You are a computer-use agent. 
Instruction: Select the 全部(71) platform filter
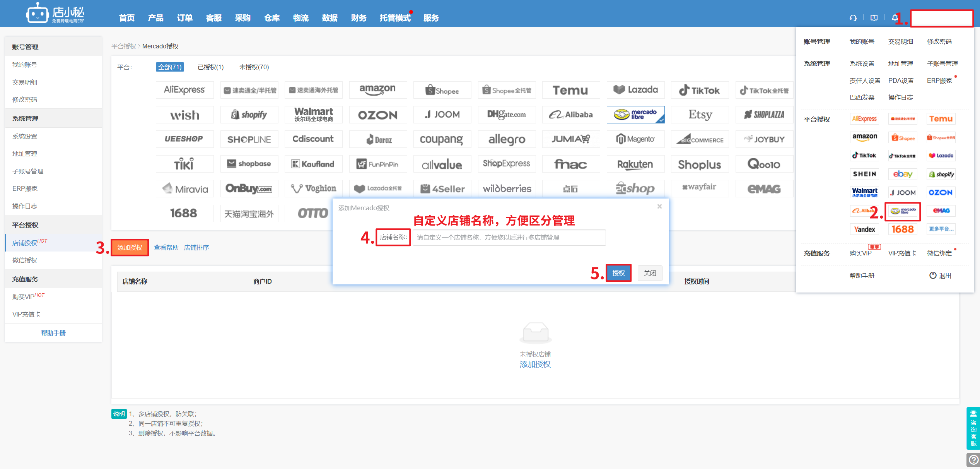coord(170,67)
